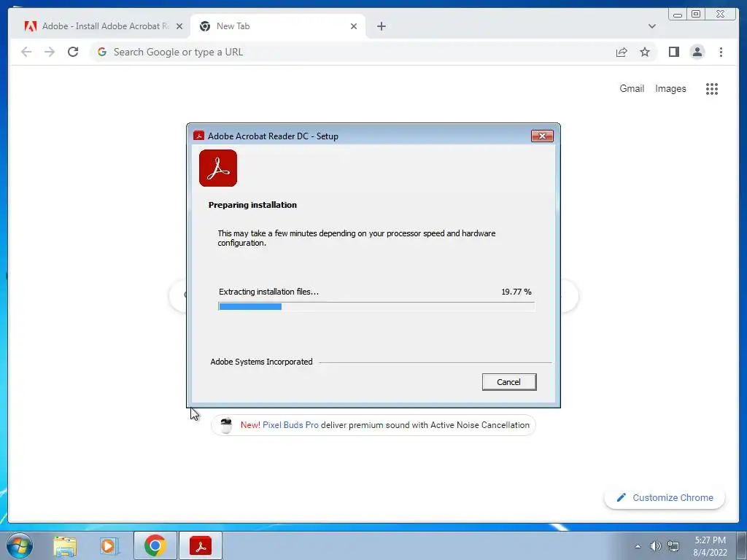Click the Preparing installation heading
Viewport: 747px width, 560px height.
(252, 205)
